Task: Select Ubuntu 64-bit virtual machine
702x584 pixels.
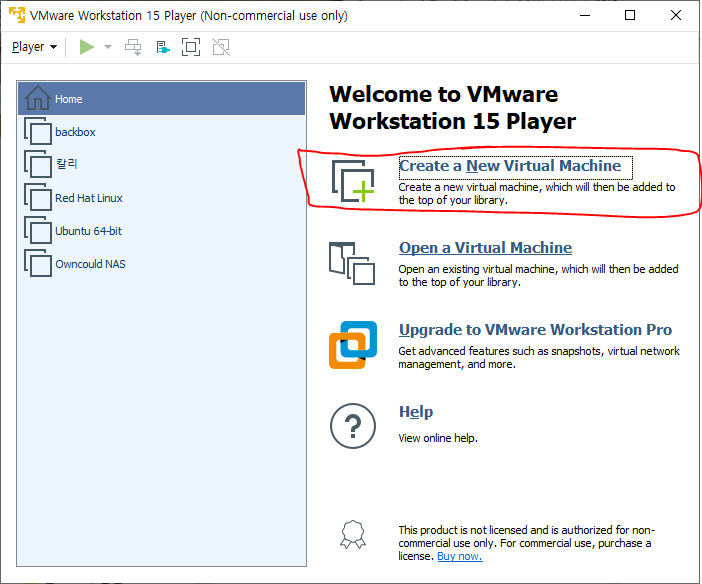Action: tap(162, 231)
